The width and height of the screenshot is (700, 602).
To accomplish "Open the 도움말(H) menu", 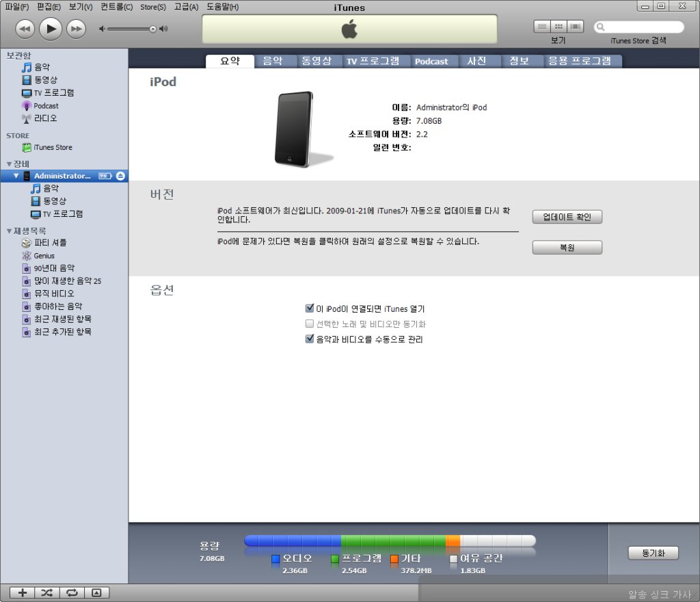I will (x=222, y=7).
